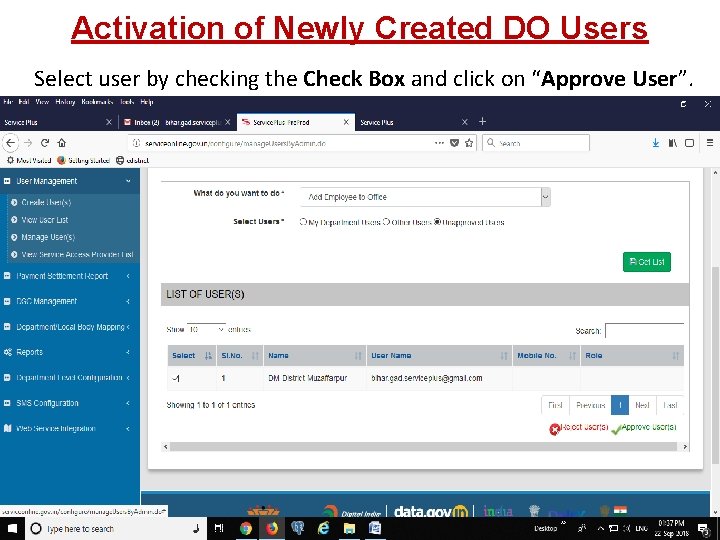Sort user list by Name column
720x540 pixels.
point(315,355)
